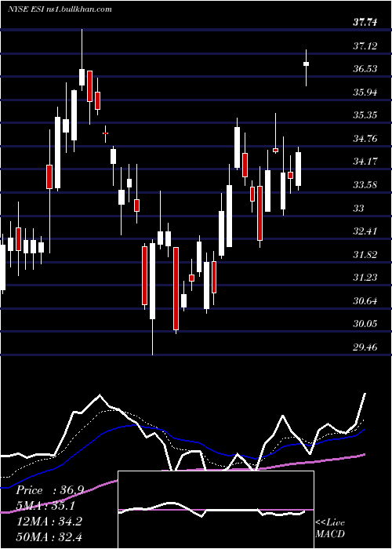Screen dimensions: 392x549
Task: Click the 31.23 price axis label
Action: coord(365,278)
